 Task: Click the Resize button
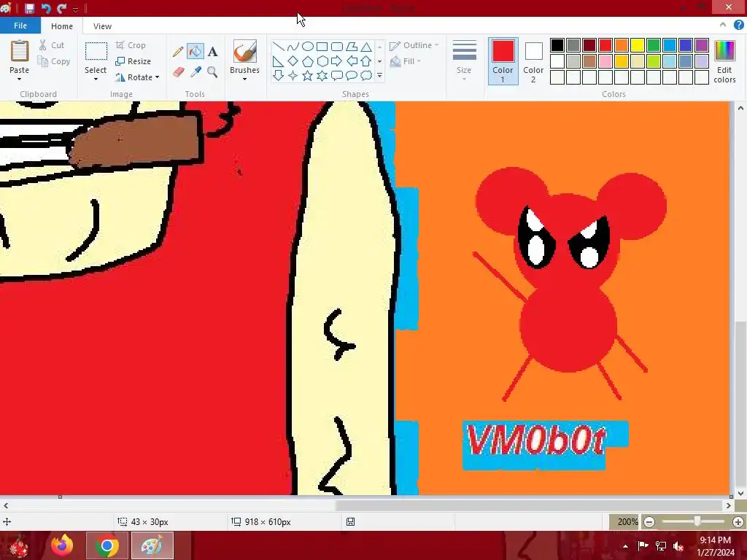pos(133,61)
